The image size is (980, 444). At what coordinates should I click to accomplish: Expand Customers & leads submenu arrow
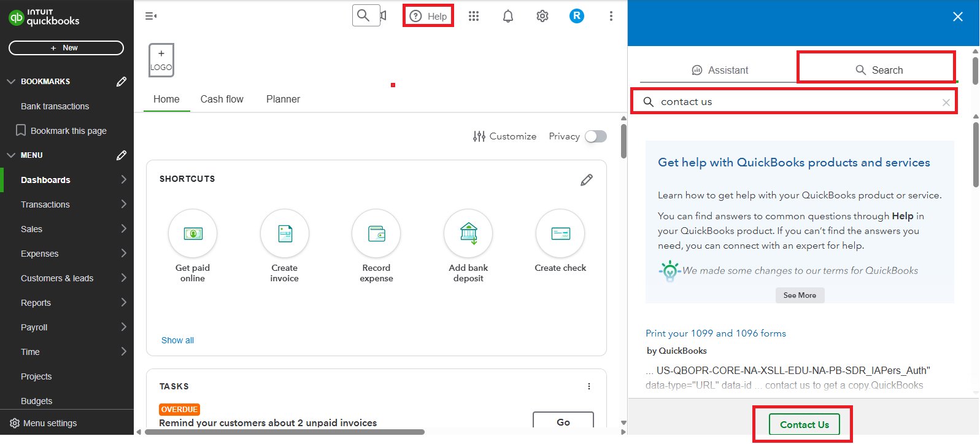pos(124,278)
